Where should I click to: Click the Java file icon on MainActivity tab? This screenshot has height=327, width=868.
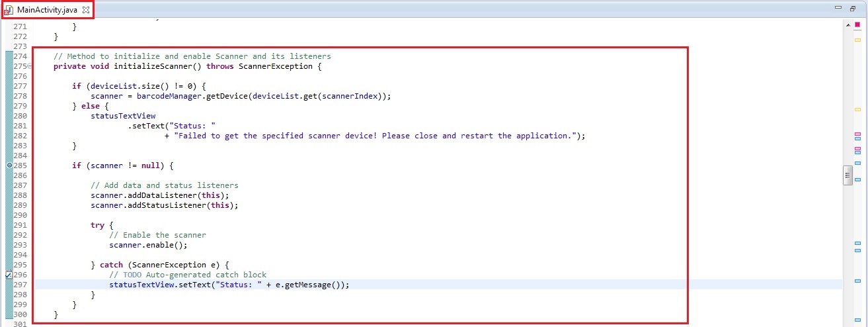[x=9, y=10]
